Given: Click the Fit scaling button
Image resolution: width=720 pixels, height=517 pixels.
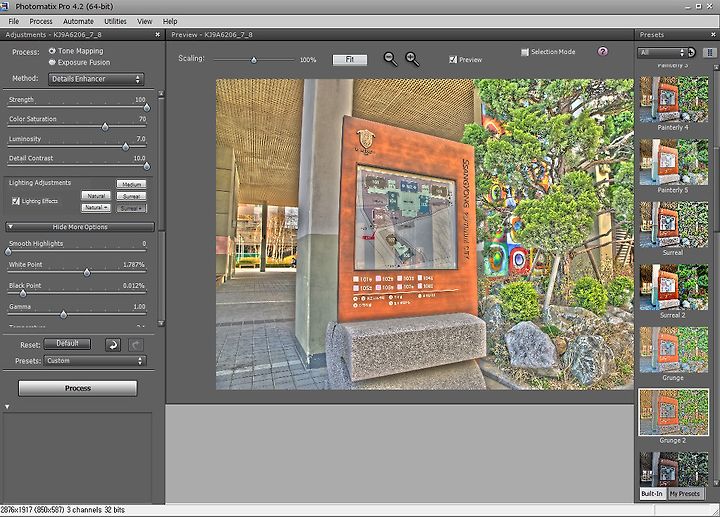Looking at the screenshot, I should point(349,60).
